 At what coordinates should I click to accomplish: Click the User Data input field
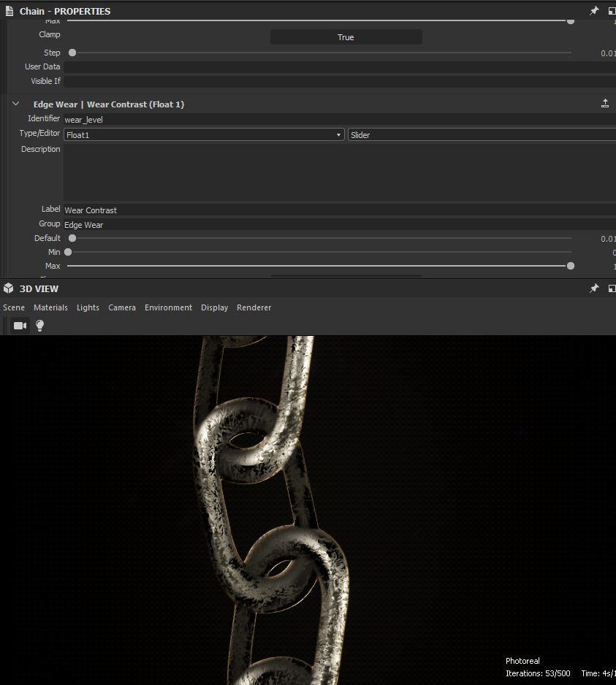coord(340,67)
